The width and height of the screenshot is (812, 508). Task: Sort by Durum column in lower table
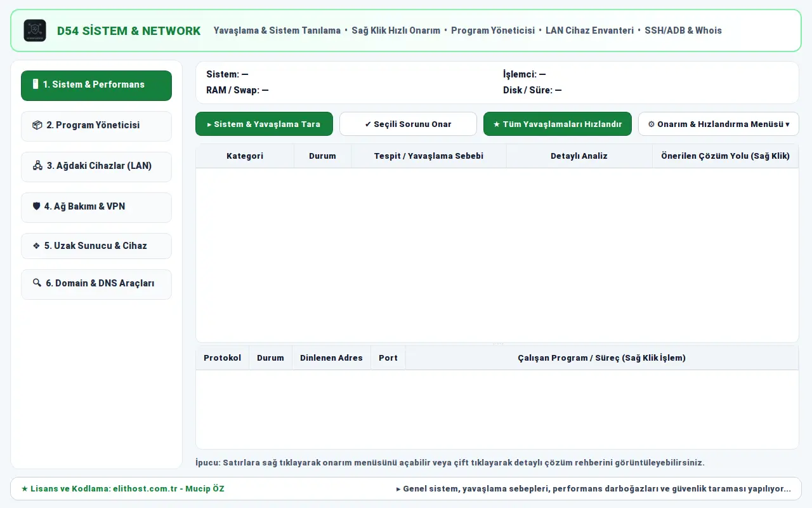[270, 358]
